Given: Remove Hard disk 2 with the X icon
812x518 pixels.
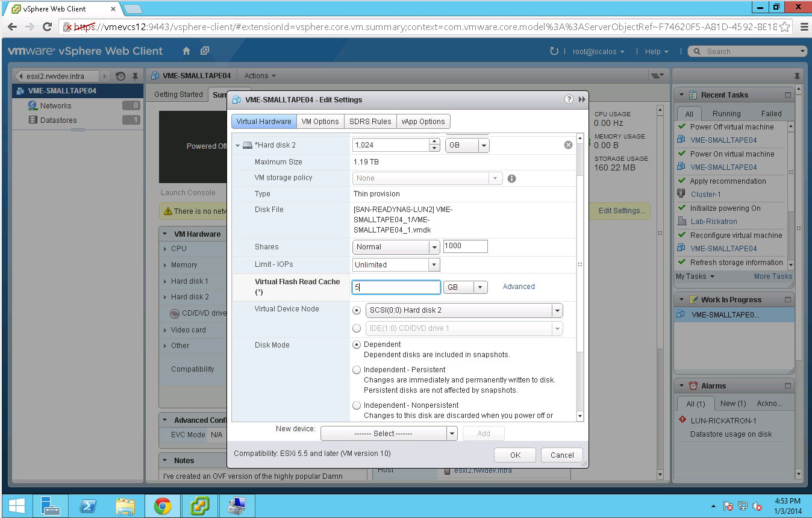Looking at the screenshot, I should [x=568, y=145].
